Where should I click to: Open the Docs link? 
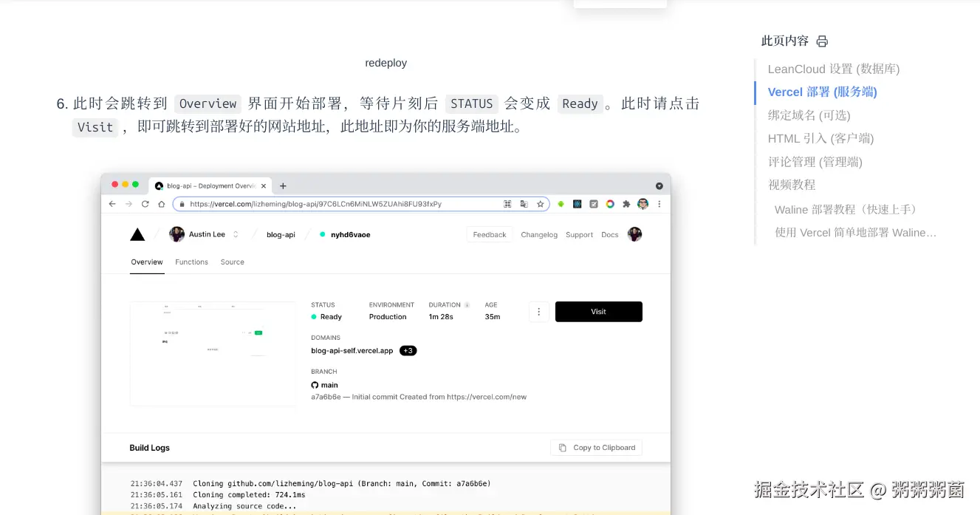[x=610, y=235]
